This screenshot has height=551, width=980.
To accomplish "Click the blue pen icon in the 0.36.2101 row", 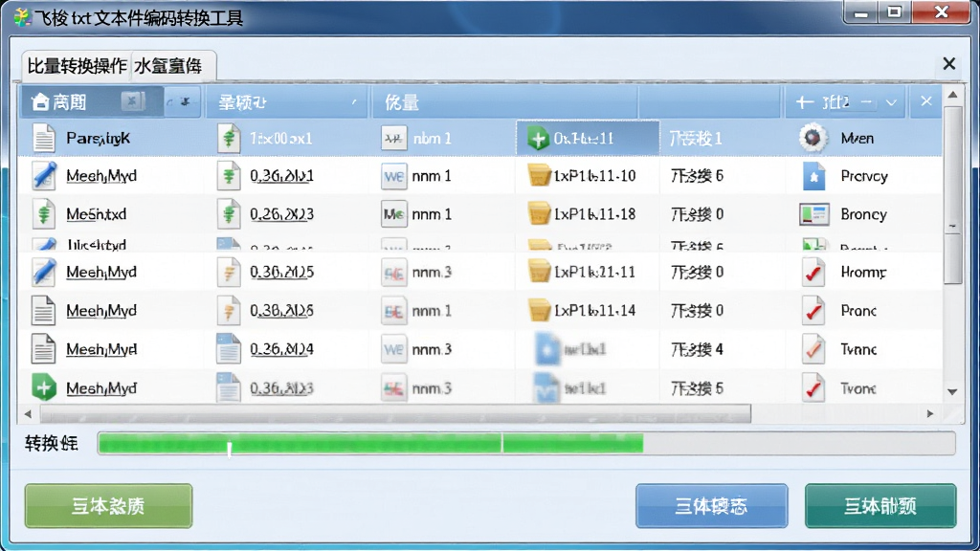I will tap(44, 176).
